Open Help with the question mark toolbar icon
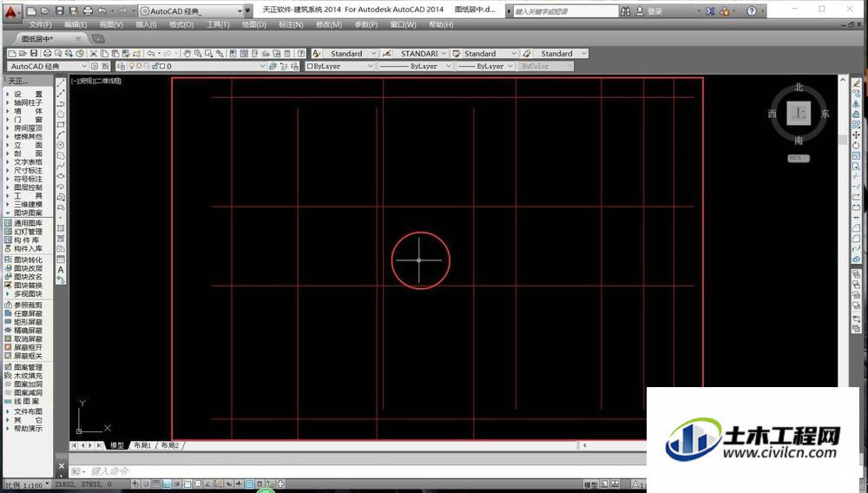 pos(300,54)
